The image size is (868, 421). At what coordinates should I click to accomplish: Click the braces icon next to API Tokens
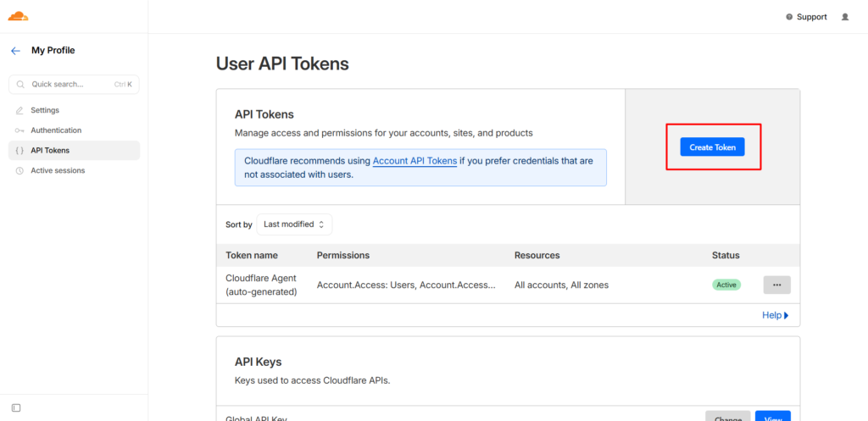20,151
